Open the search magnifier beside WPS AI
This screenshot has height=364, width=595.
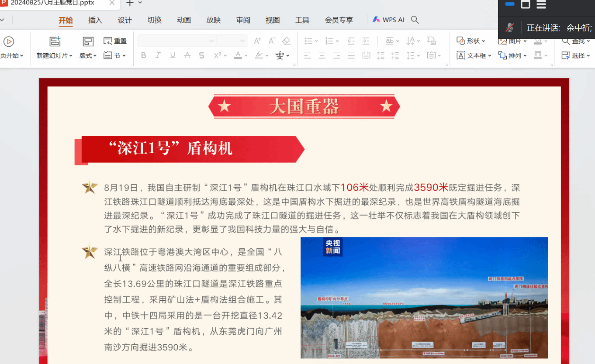pyautogui.click(x=415, y=20)
